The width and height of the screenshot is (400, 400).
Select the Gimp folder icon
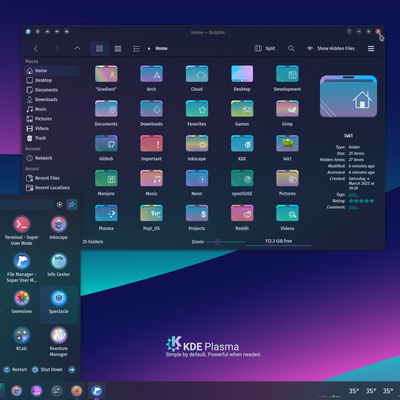[287, 109]
